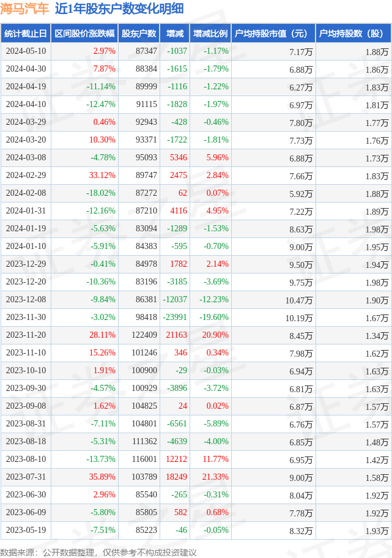The image size is (392, 558).
Task: Click the 海马汽车 title text
Action: (24, 9)
